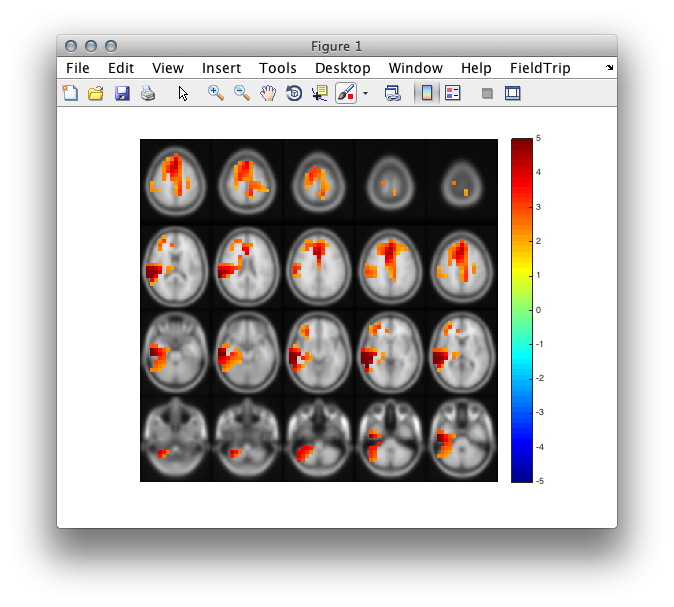674x607 pixels.
Task: Toggle the Brush/Select Data tool
Action: point(346,93)
